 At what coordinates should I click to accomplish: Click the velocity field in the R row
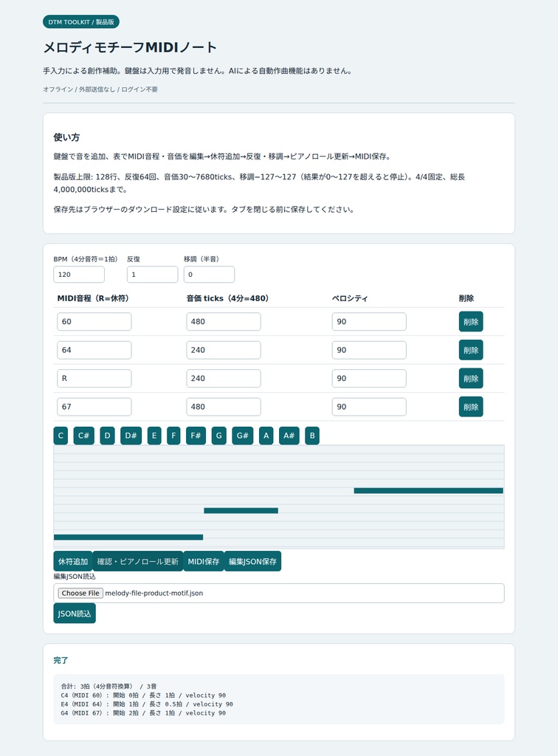click(x=369, y=379)
